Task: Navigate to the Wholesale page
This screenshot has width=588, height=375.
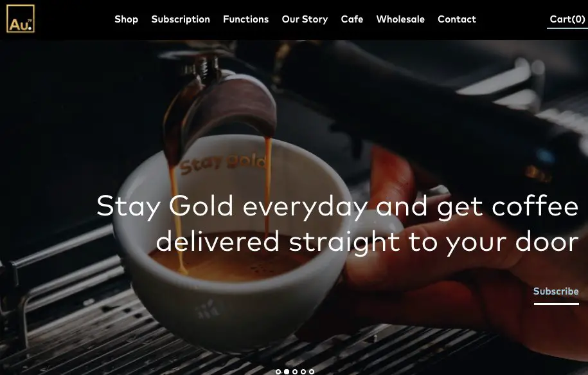Action: (400, 19)
